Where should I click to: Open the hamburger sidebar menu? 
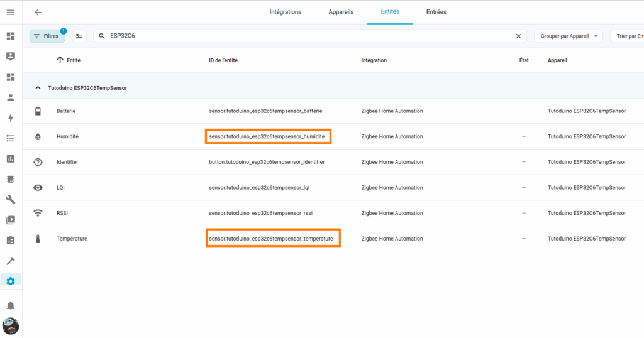click(11, 13)
